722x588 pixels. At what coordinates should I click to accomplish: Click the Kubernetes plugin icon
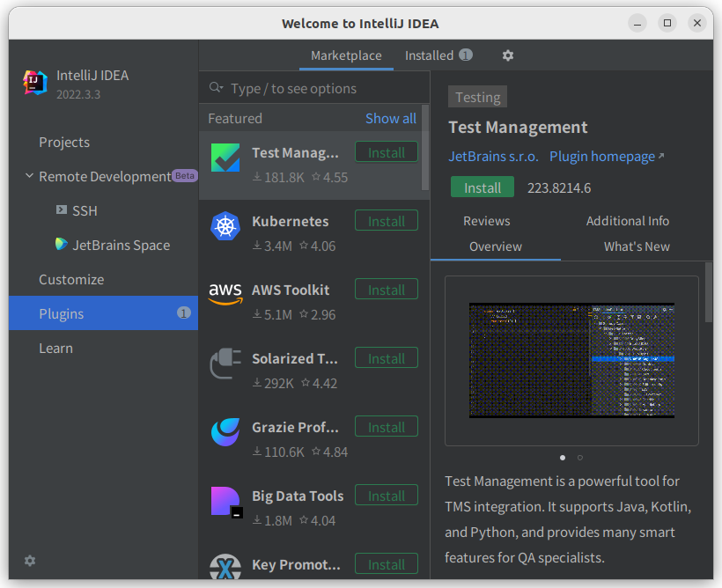225,226
